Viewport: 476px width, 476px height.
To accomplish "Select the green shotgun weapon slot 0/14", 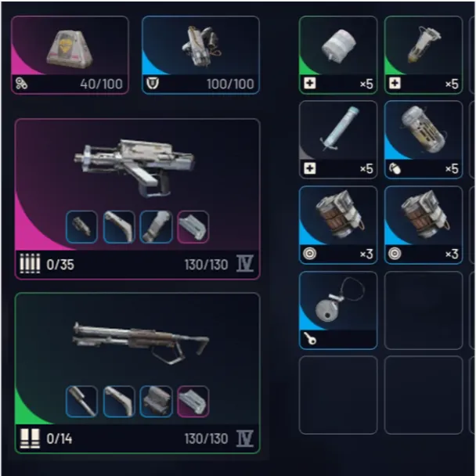I will pyautogui.click(x=137, y=373).
